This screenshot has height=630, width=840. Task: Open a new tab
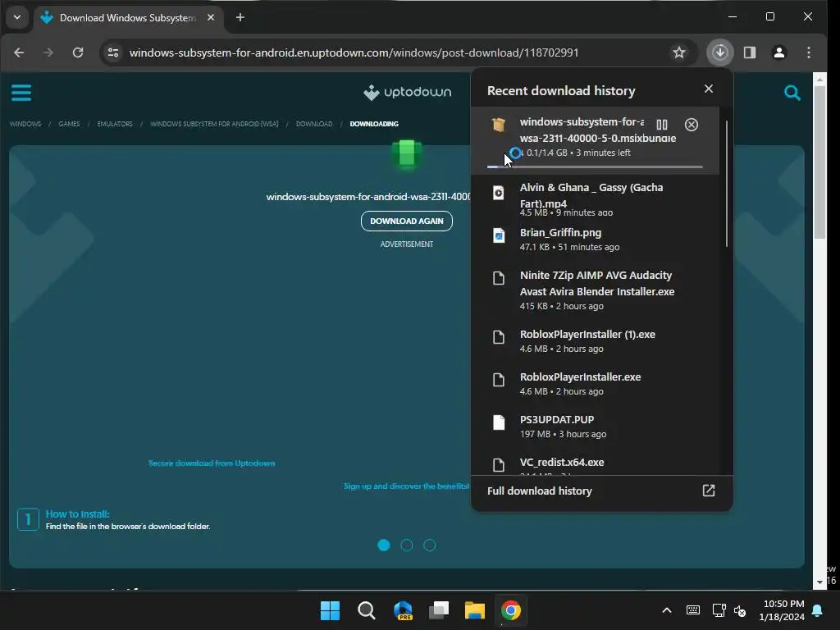(x=240, y=18)
